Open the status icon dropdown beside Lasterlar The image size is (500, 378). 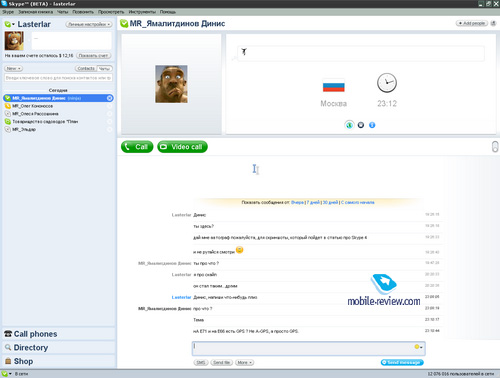tap(10, 24)
